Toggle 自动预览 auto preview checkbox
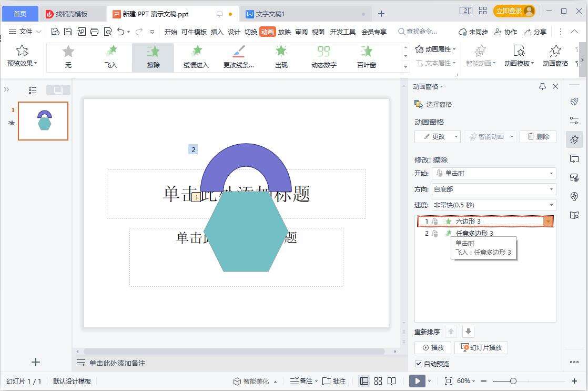Screen dimensions: 588x391 click(419, 364)
